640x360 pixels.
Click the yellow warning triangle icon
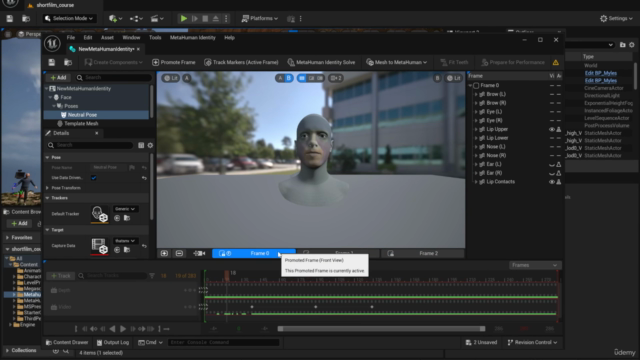tap(556, 62)
